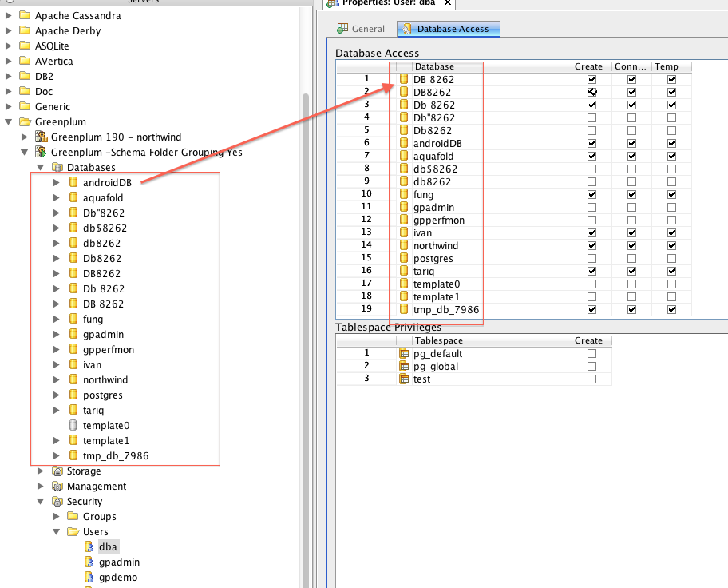The width and height of the screenshot is (728, 588).
Task: Select the 'template1' row in access table
Action: 514,296
